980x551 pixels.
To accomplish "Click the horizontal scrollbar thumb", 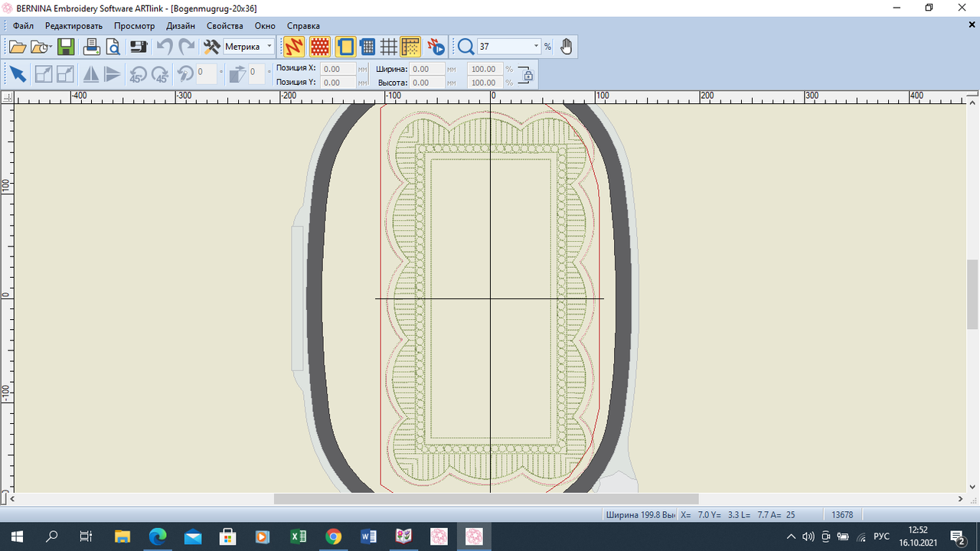I will [x=486, y=499].
